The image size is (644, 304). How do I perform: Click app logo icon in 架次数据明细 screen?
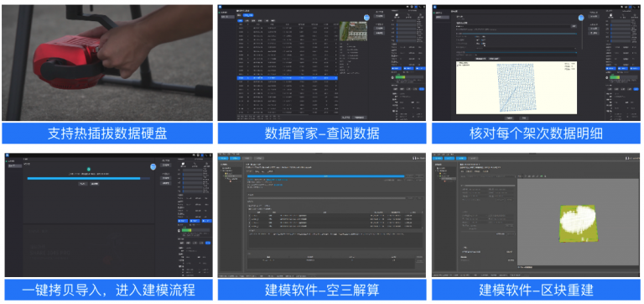(x=434, y=7)
